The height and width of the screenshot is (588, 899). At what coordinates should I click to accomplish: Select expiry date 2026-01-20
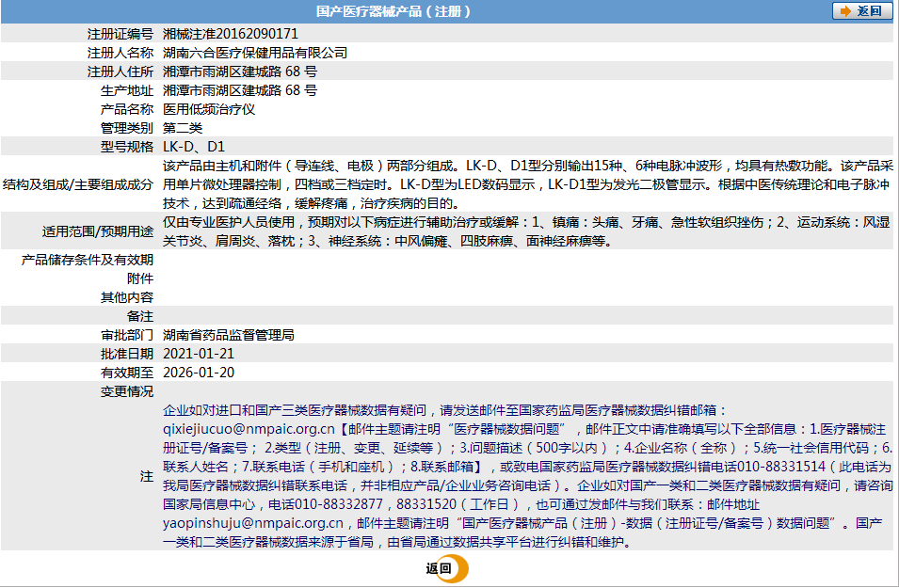pos(199,373)
